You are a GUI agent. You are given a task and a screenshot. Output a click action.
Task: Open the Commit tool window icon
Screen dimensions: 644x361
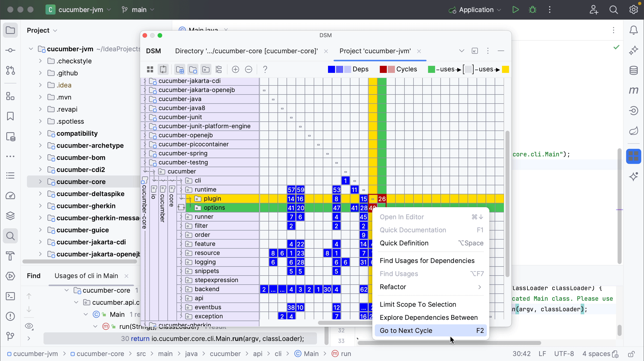coord(10,50)
